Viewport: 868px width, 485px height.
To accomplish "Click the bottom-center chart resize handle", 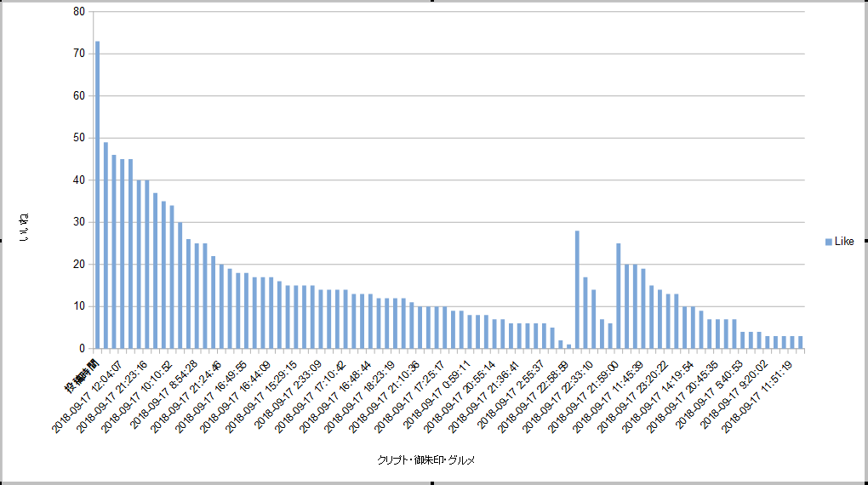I will click(434, 482).
